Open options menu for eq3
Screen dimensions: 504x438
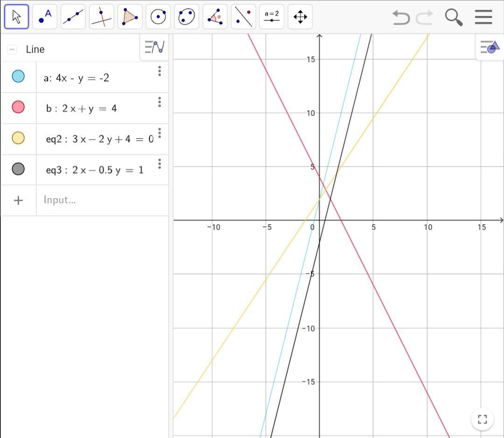(160, 164)
